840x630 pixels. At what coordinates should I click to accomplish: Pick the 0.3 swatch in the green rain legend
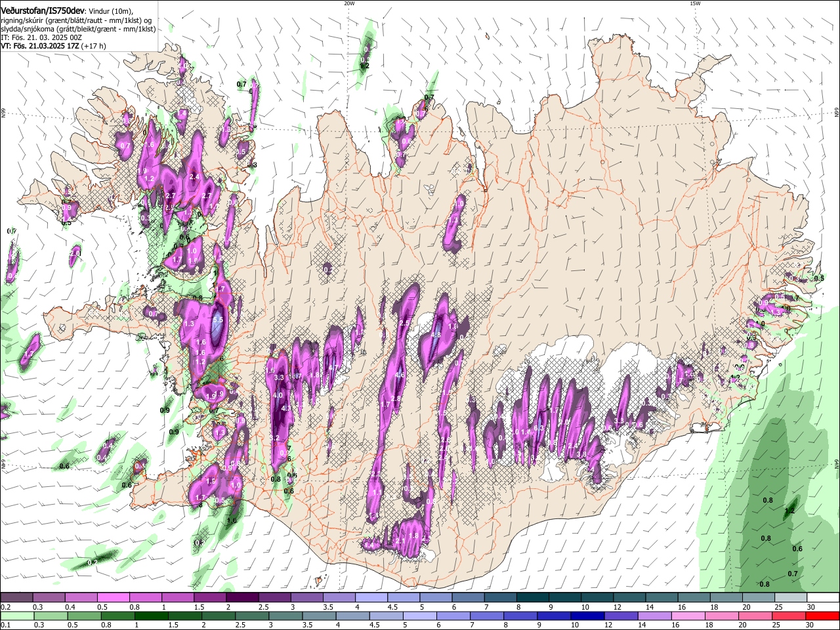(51, 616)
